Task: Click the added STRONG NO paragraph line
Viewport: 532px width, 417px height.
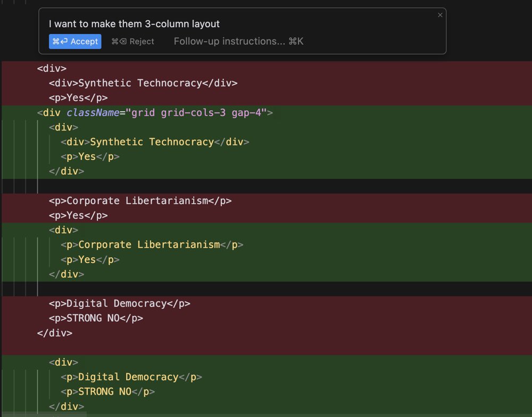Action: click(107, 391)
